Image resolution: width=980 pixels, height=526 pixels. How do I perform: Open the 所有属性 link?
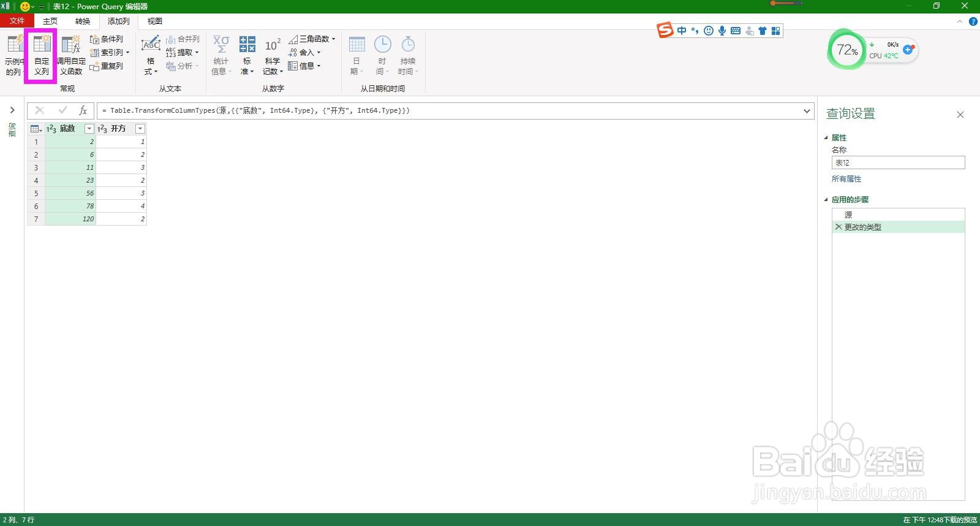846,179
